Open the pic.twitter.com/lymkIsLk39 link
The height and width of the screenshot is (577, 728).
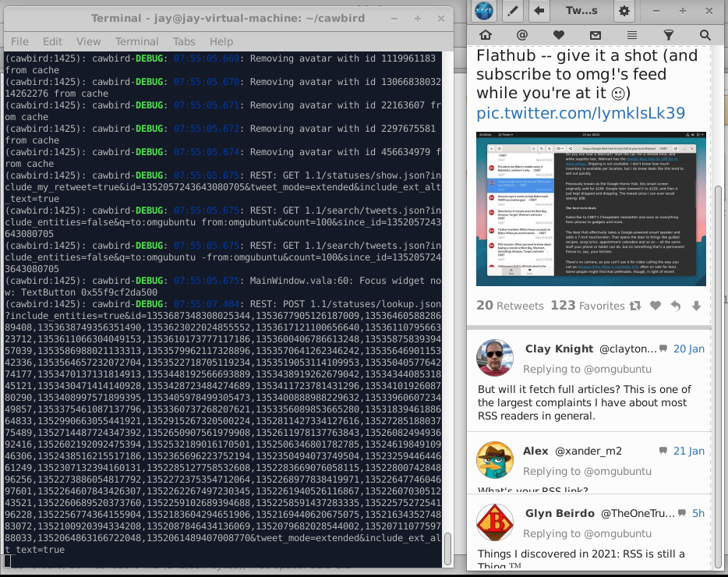(x=581, y=113)
